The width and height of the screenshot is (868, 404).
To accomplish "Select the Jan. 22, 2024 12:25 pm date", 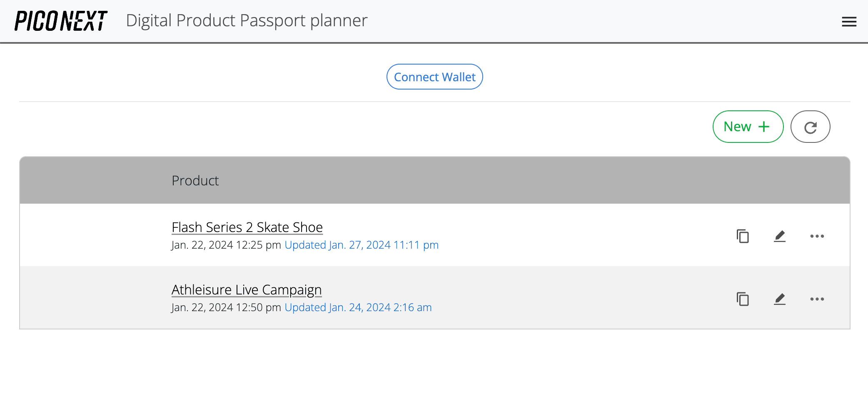I will point(226,245).
